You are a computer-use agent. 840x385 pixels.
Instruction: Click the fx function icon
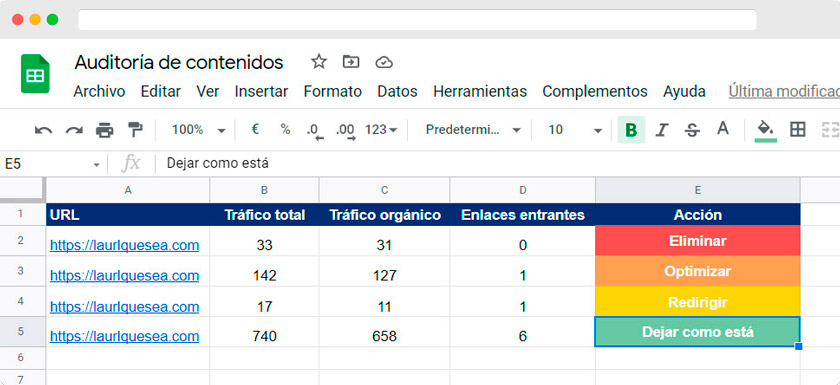pyautogui.click(x=131, y=163)
